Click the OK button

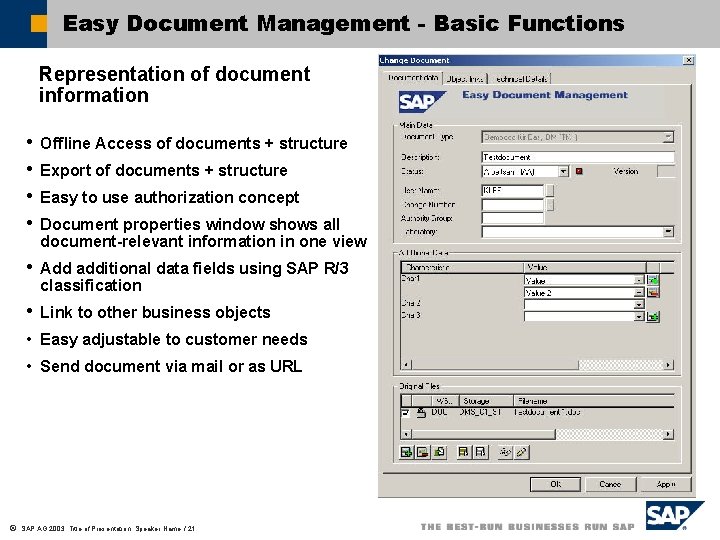(555, 484)
